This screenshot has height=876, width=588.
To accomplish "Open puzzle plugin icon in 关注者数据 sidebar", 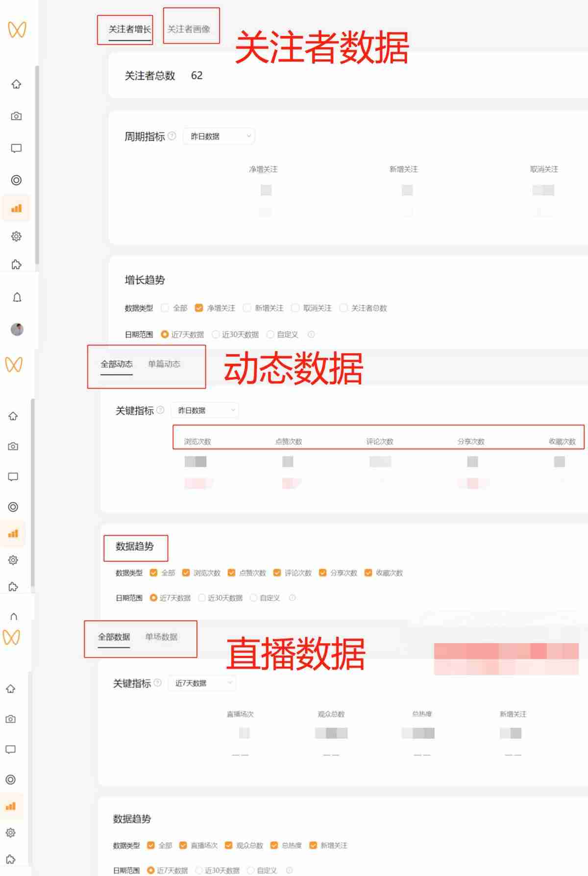I will 16,264.
